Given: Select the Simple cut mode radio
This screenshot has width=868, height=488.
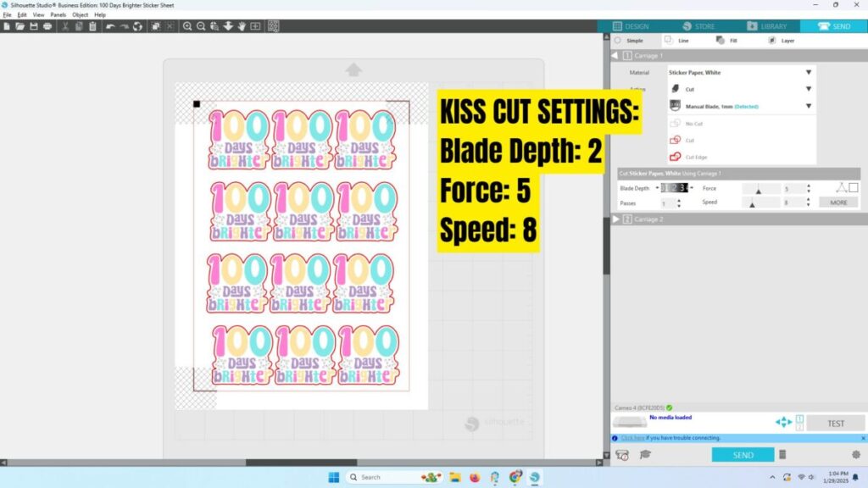Looking at the screenshot, I should tap(618, 41).
